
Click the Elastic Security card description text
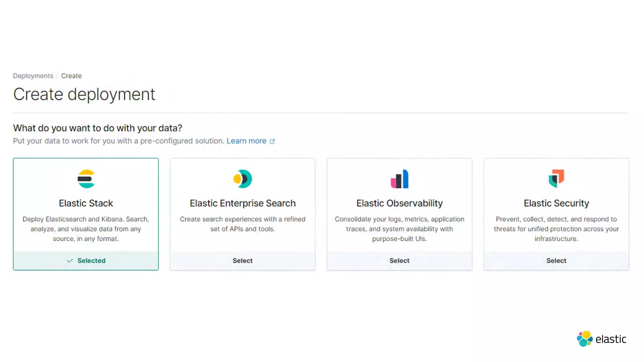pyautogui.click(x=556, y=229)
